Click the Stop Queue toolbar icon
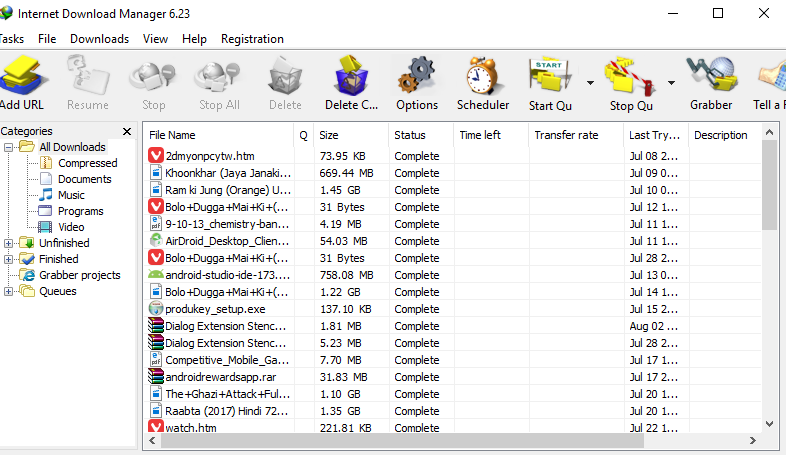Viewport: 786px width, 455px height. pyautogui.click(x=630, y=76)
